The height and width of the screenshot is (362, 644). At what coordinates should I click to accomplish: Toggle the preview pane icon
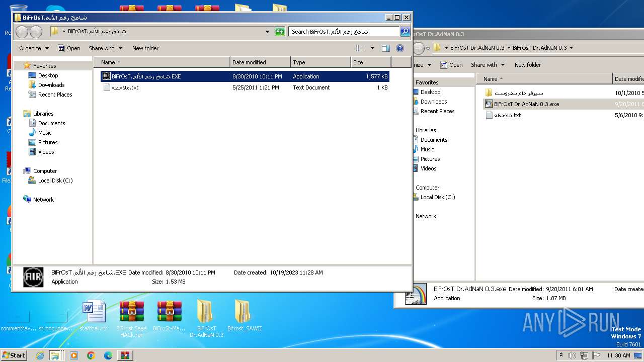[x=386, y=48]
